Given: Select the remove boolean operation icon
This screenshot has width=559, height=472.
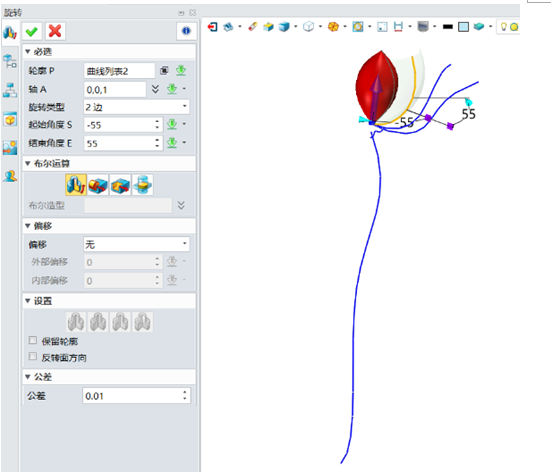Looking at the screenshot, I should tap(120, 185).
